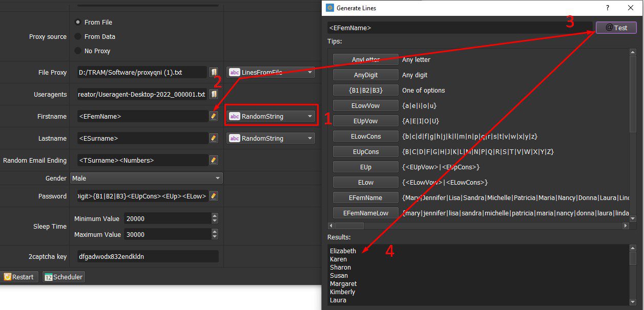Click the help question mark in Generate Lines
This screenshot has width=644, height=310.
(608, 8)
